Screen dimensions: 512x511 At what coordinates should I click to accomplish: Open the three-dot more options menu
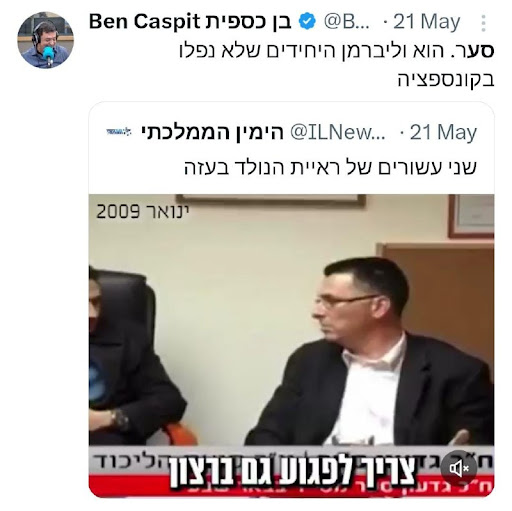483,23
